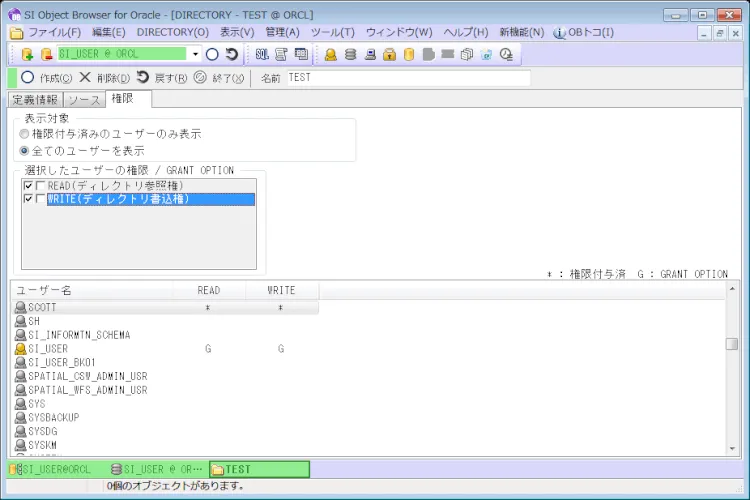Click the 作成(C) create button
This screenshot has height=500, width=750.
pyautogui.click(x=47, y=78)
